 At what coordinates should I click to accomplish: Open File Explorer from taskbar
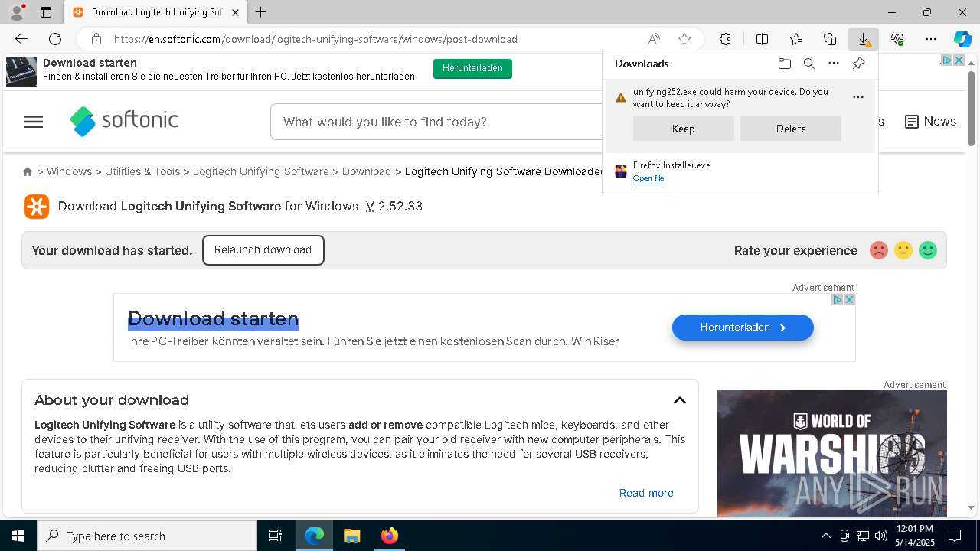[x=351, y=536]
